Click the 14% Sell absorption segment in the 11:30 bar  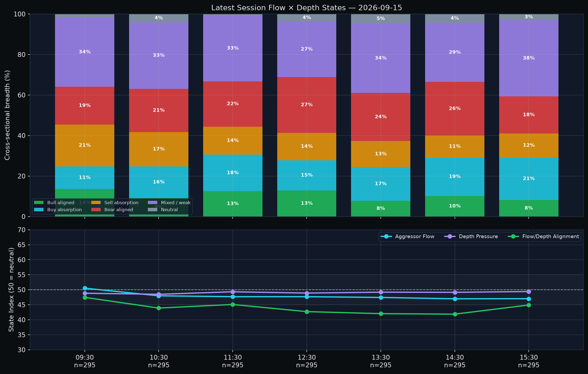click(233, 140)
